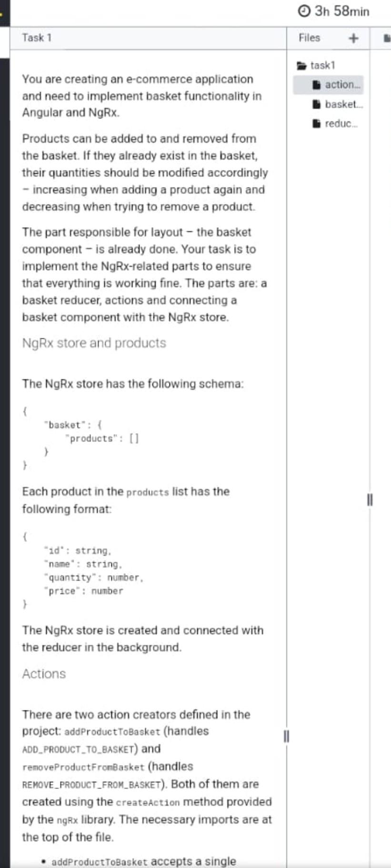Click the document icon in the top-right corner
This screenshot has height=868, width=391.
[x=387, y=39]
